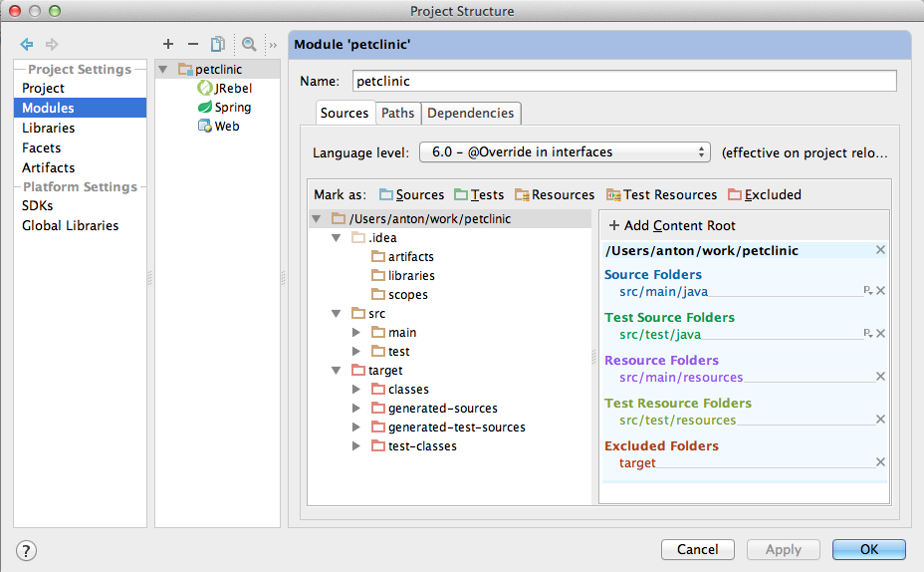Mark folder as Sources
This screenshot has width=924, height=572.
point(411,194)
